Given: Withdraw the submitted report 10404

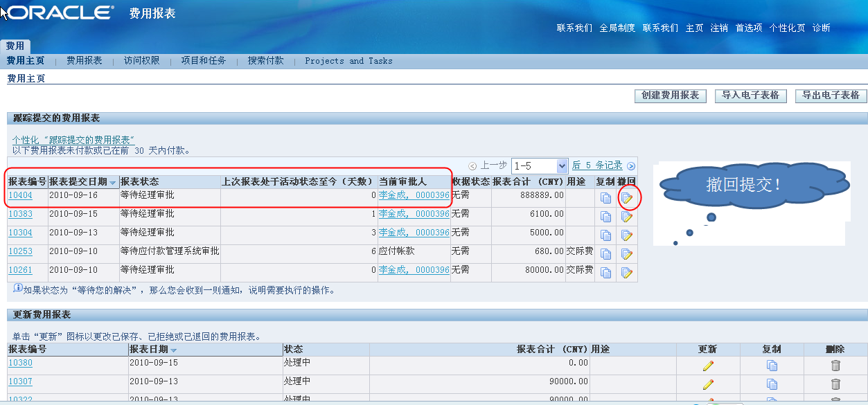Looking at the screenshot, I should pyautogui.click(x=627, y=195).
